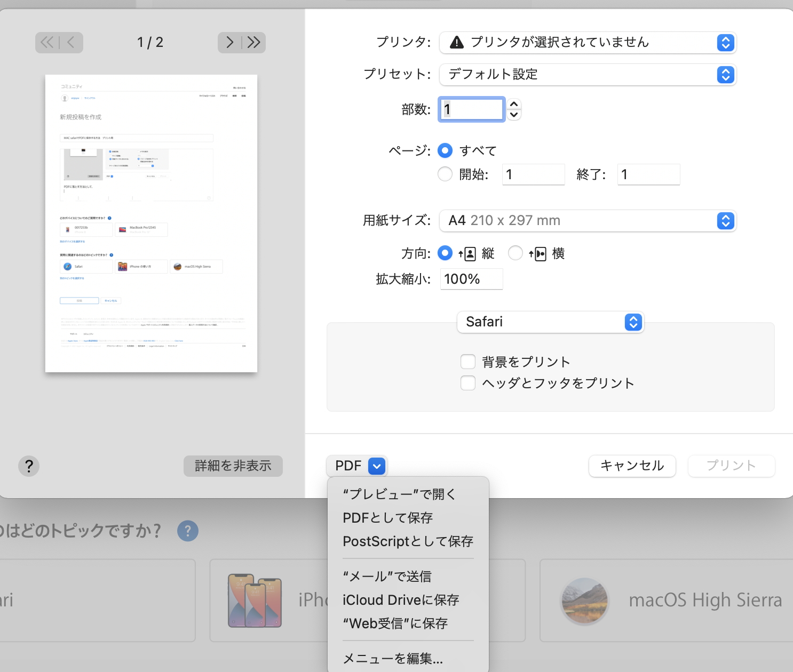Viewport: 793px width, 672px height.
Task: Choose PostScriptとして保存 menu item
Action: (408, 541)
